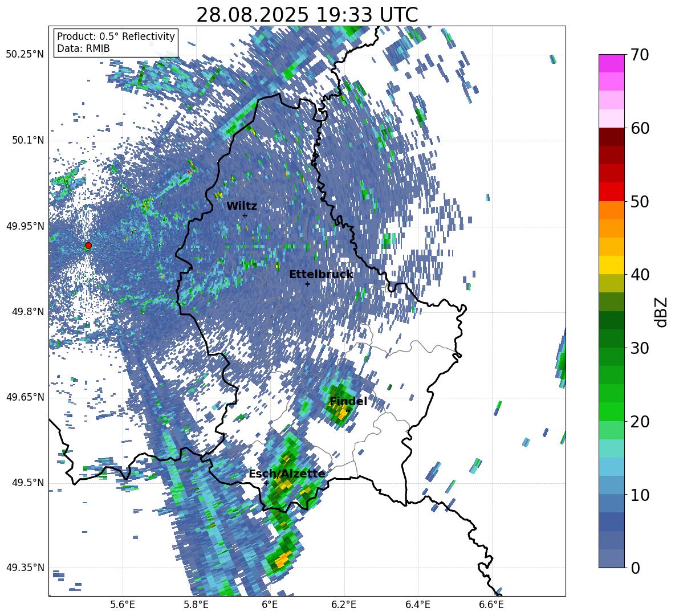Click the Wiltz cross location marker
Viewport: 675px width, 616px height.
click(245, 215)
